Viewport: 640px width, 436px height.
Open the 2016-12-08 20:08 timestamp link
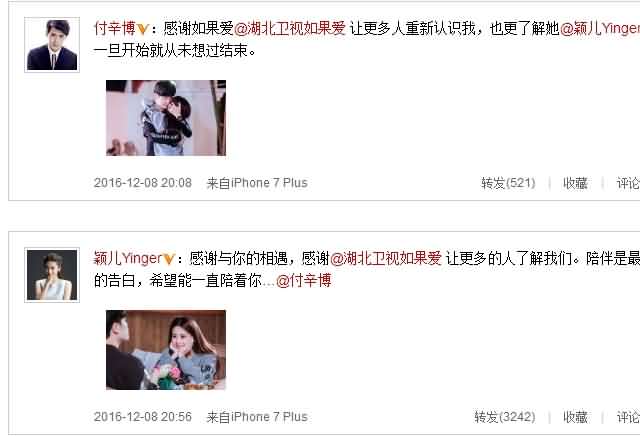143,182
